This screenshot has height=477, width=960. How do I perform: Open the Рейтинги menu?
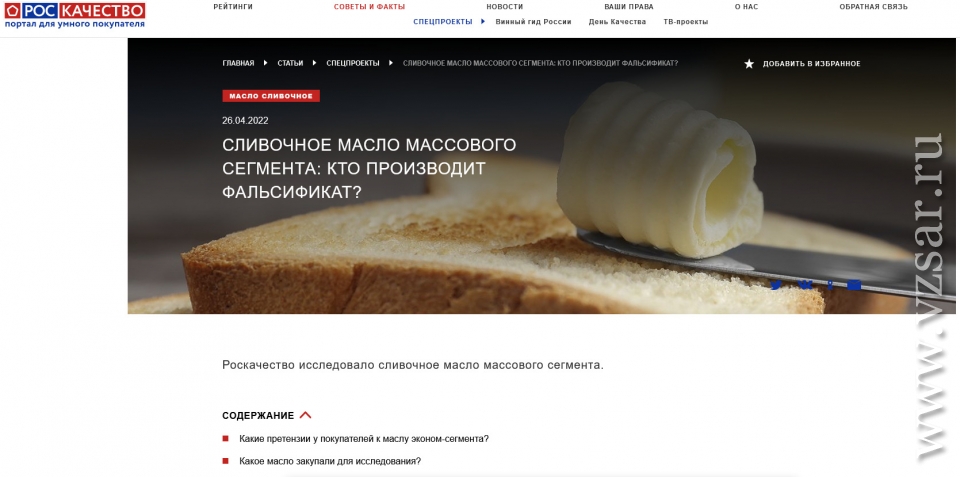(233, 7)
